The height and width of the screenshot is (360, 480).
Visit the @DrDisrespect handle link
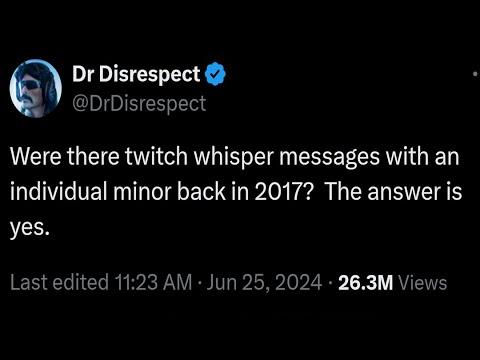(x=139, y=104)
